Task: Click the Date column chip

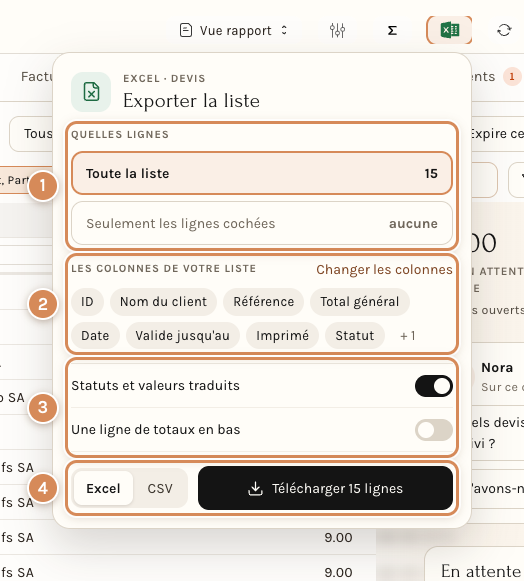Action: 95,335
